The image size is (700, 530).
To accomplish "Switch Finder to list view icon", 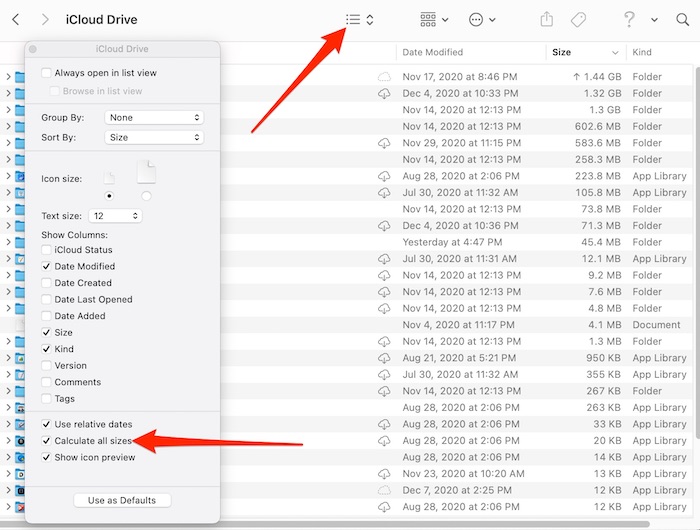I will click(353, 20).
